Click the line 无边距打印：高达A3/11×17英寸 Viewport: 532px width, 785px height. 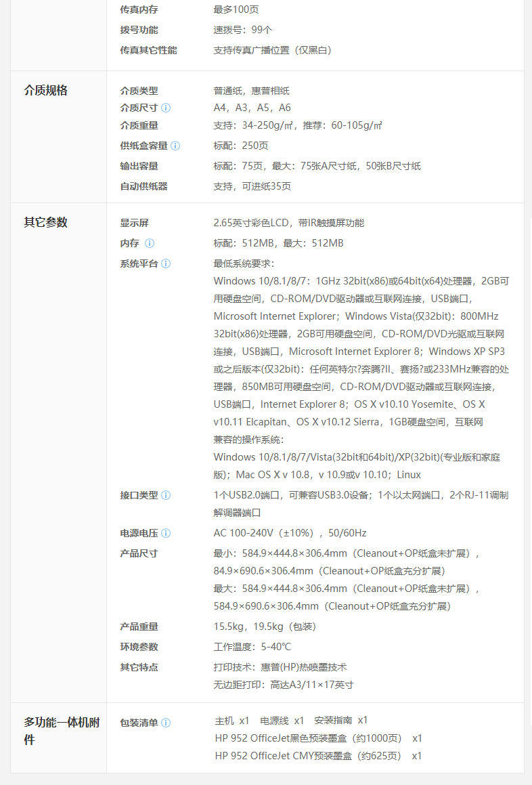284,685
